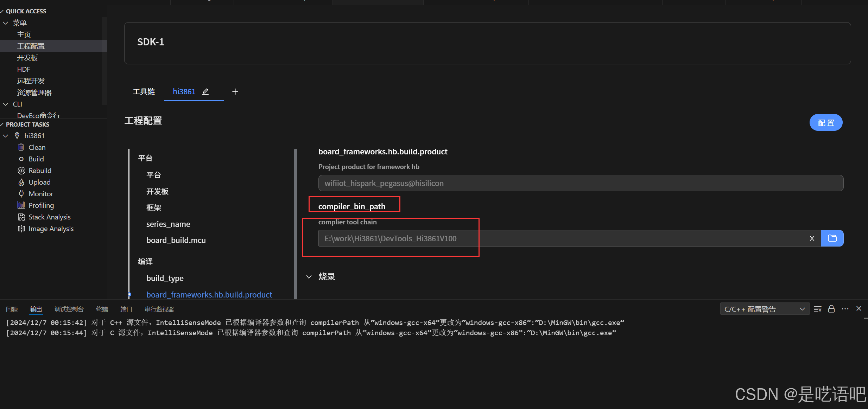Toggle the output panel scroll lock
868x409 pixels.
click(831, 309)
